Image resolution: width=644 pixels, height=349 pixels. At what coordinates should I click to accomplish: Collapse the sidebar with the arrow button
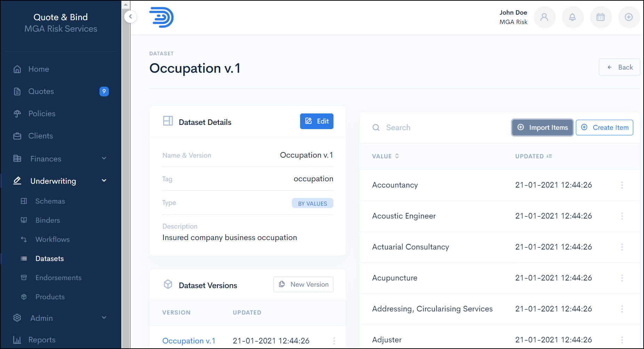coord(130,16)
